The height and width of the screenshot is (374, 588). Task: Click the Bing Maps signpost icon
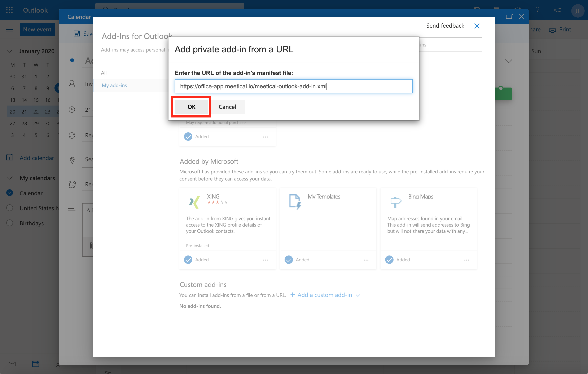coord(396,202)
